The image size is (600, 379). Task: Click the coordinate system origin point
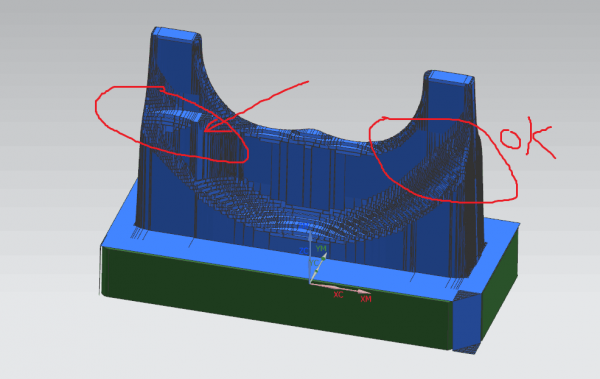point(310,283)
